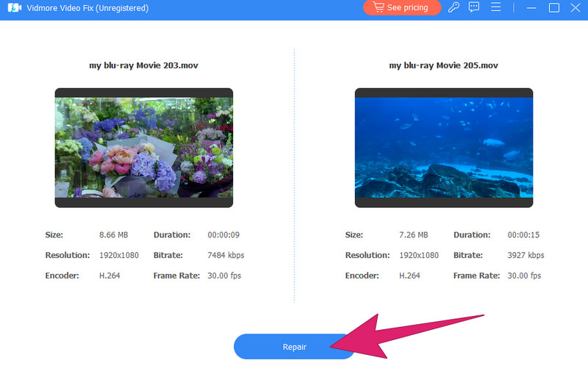This screenshot has height=374, width=588.
Task: Select the flower bouquet video thumbnail
Action: pos(143,148)
